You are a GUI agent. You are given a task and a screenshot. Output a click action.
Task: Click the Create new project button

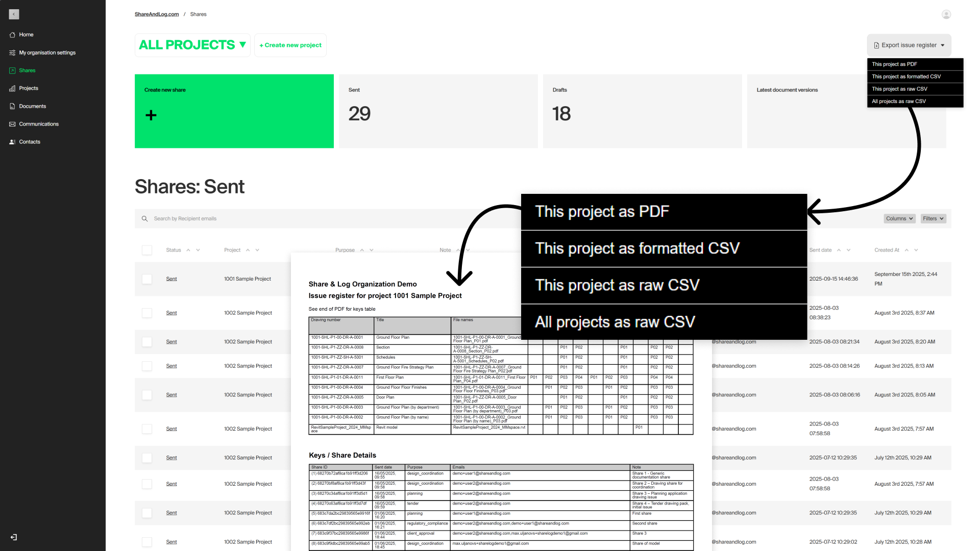[x=290, y=45]
